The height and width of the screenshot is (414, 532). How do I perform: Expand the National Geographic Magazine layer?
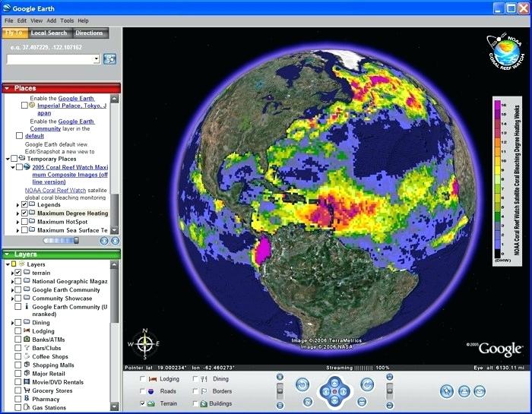click(x=13, y=281)
